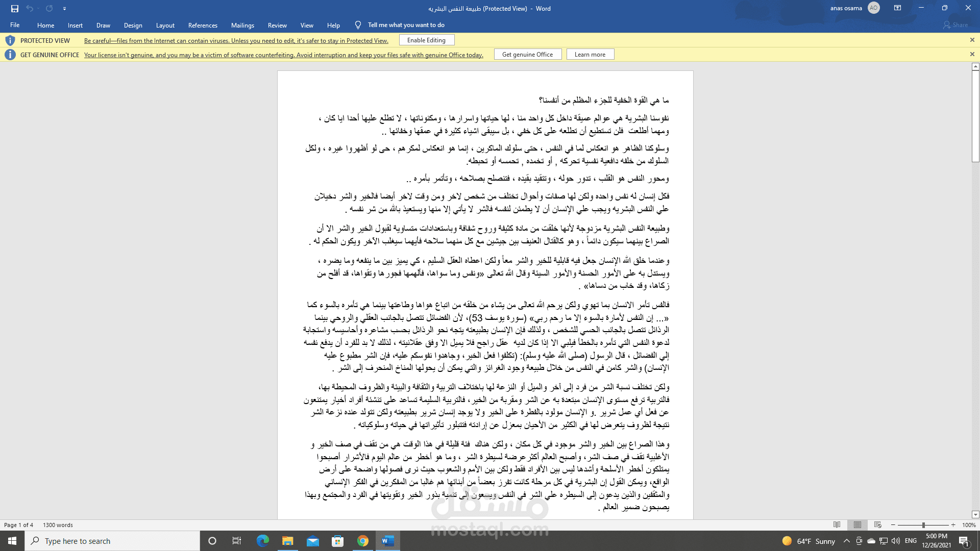Screen dimensions: 980x551
Task: Switch to Read Mode view icon
Action: click(837, 524)
